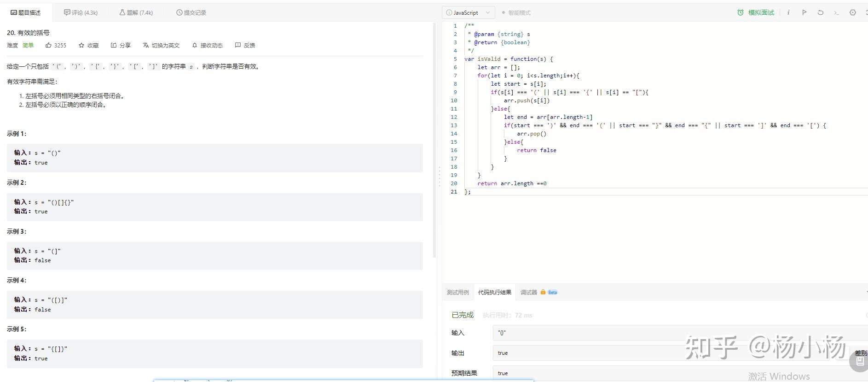The width and height of the screenshot is (868, 382).
Task: Reset code with the circular arrow icon
Action: [x=820, y=12]
